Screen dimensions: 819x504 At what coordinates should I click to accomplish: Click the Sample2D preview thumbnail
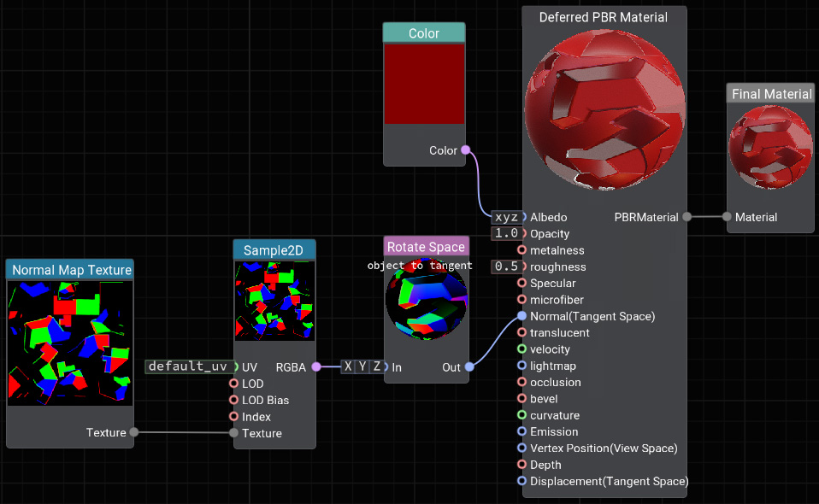pyautogui.click(x=274, y=301)
